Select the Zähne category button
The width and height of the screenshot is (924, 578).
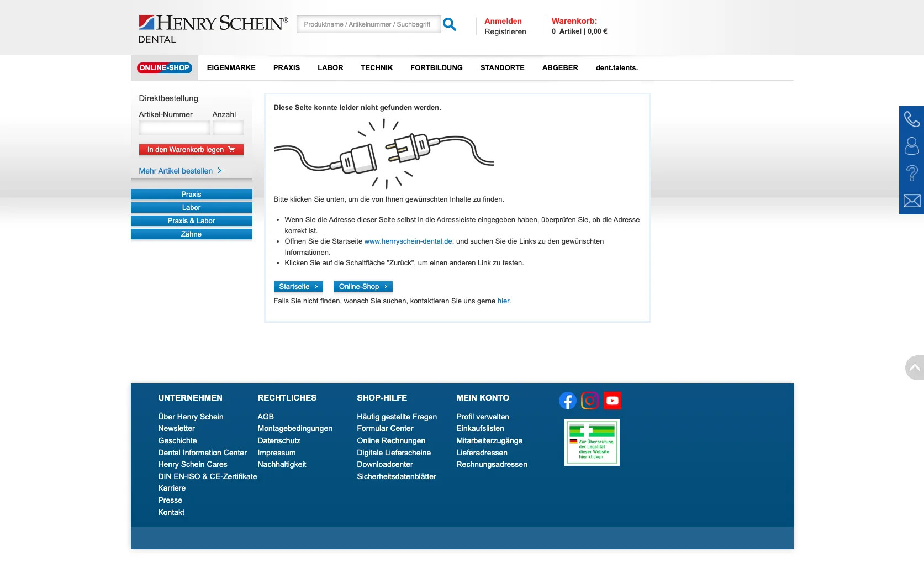192,234
